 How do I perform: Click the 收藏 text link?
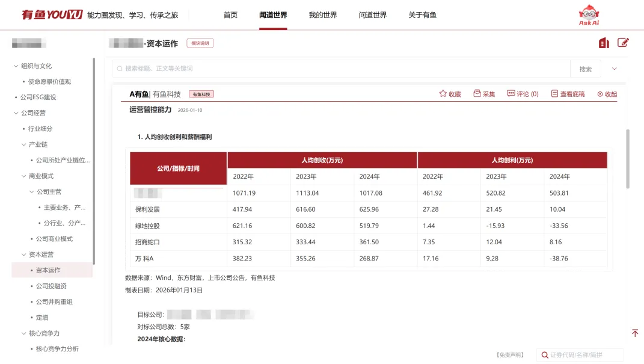click(455, 94)
